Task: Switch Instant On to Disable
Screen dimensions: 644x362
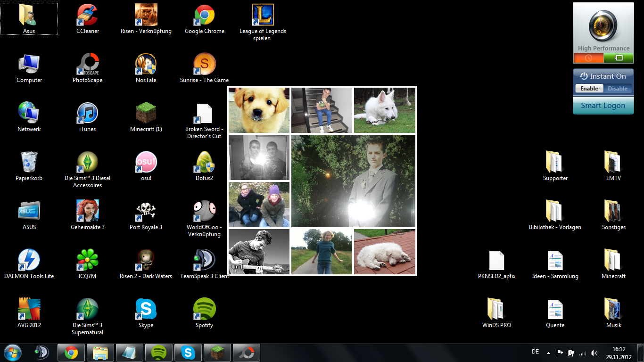Action: pyautogui.click(x=617, y=89)
